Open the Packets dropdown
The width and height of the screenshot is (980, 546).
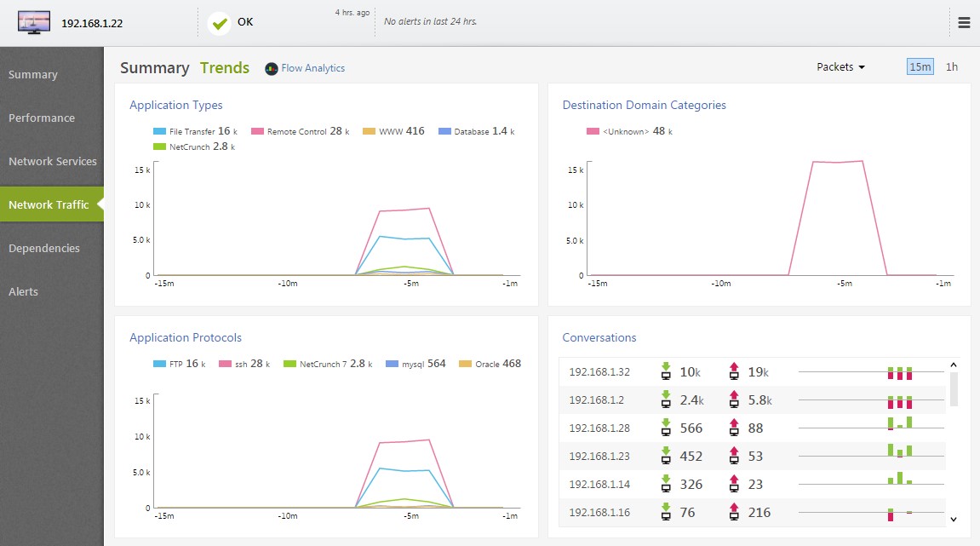(x=840, y=66)
